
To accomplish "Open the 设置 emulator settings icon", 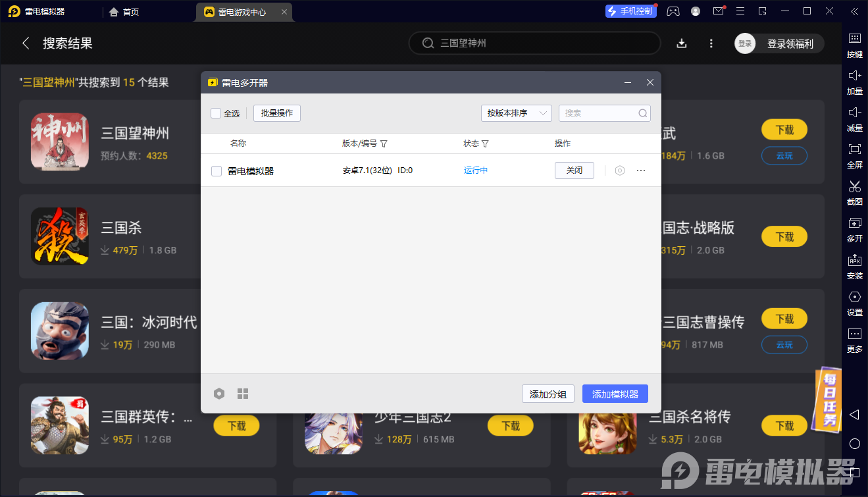I will (854, 302).
